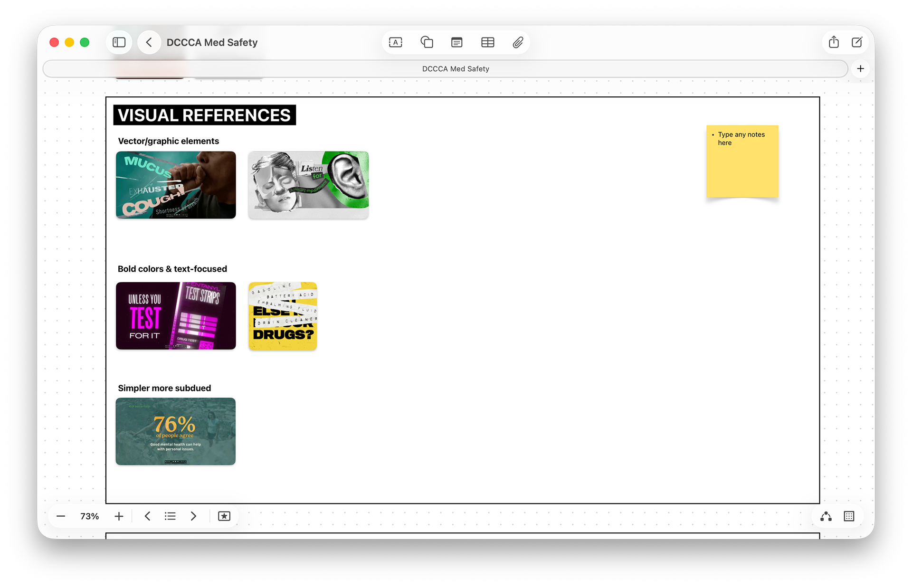Add a sticky note
912x588 pixels.
pos(456,42)
